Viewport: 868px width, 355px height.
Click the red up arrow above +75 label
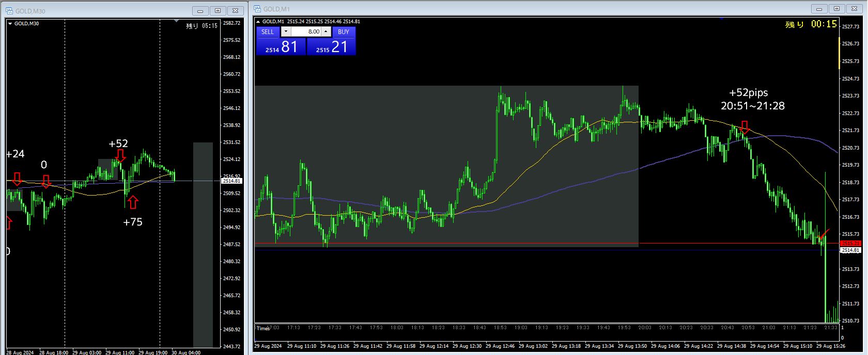(x=133, y=202)
